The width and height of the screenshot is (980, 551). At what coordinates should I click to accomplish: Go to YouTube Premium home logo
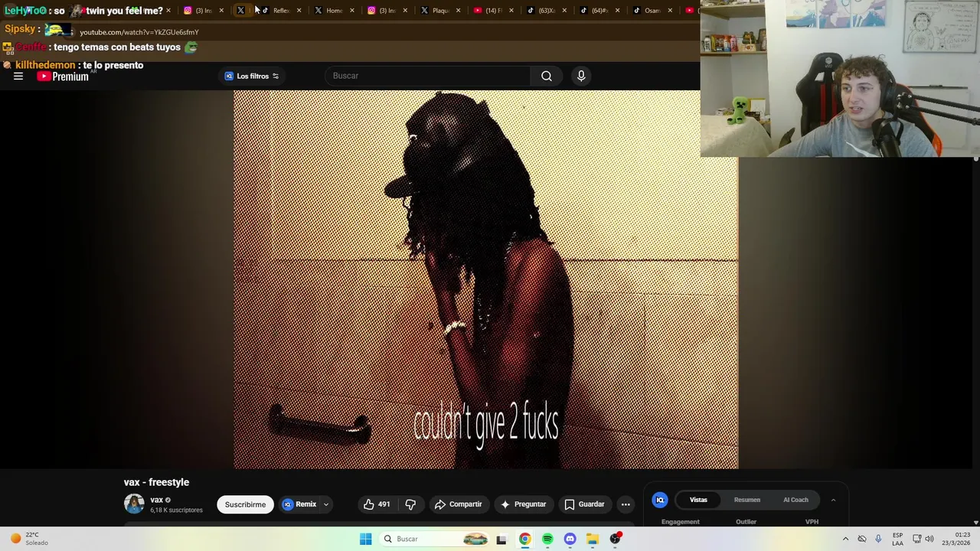(x=63, y=77)
